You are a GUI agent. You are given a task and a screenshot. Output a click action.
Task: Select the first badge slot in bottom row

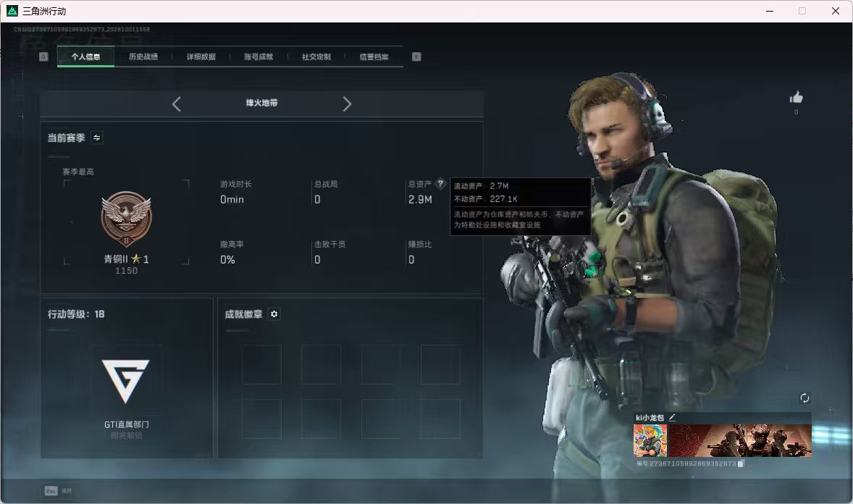pos(261,419)
